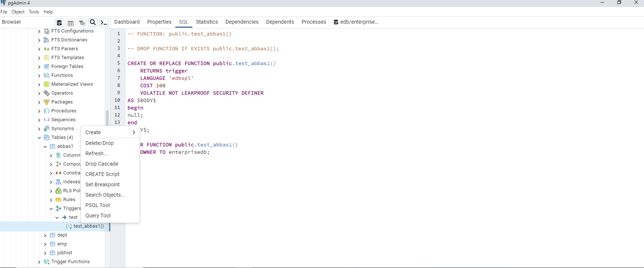Click the edb/enterprise connection icon
This screenshot has height=268, width=644.
[336, 22]
